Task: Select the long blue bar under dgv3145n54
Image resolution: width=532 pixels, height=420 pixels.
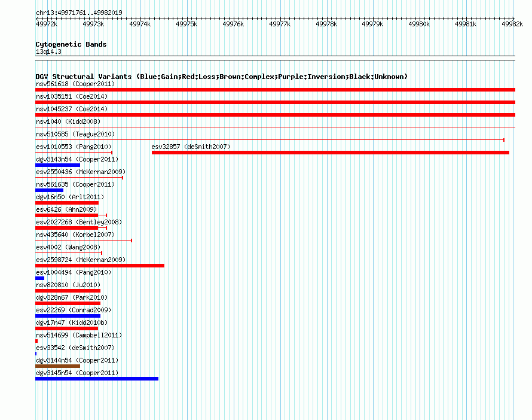Action: [x=97, y=379]
